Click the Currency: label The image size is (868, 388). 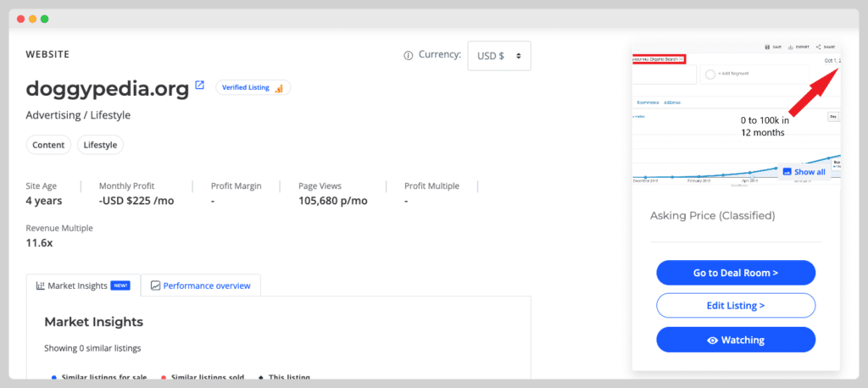pos(440,55)
